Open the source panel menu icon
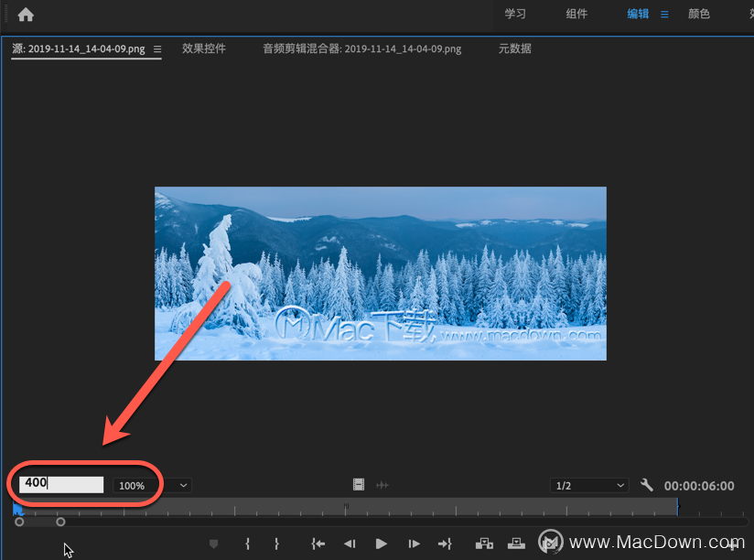The image size is (754, 560). (x=157, y=49)
